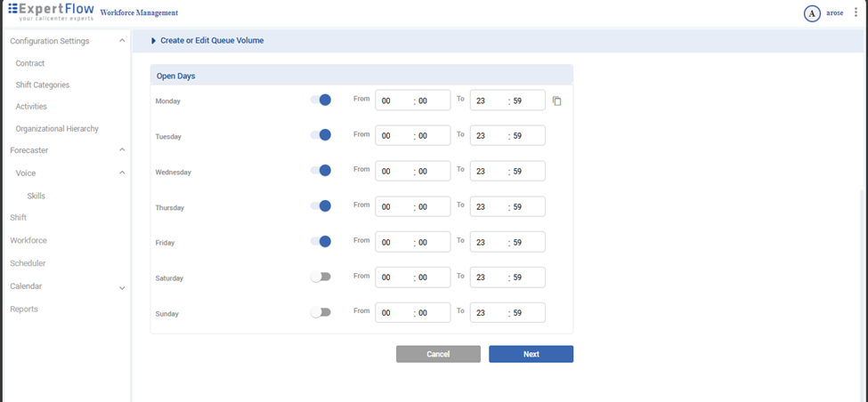868x402 pixels.
Task: Turn off the Wednesday toggle
Action: [x=320, y=170]
